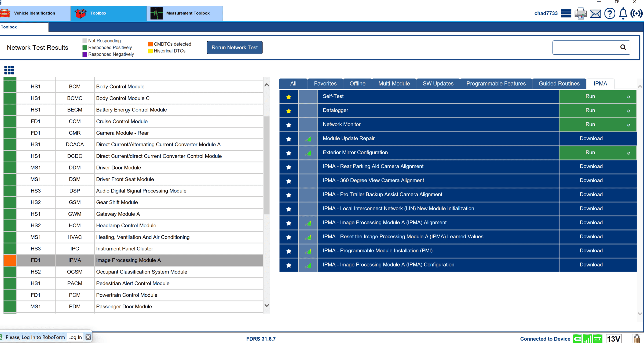
Task: Click module list scroll up arrow
Action: click(267, 85)
